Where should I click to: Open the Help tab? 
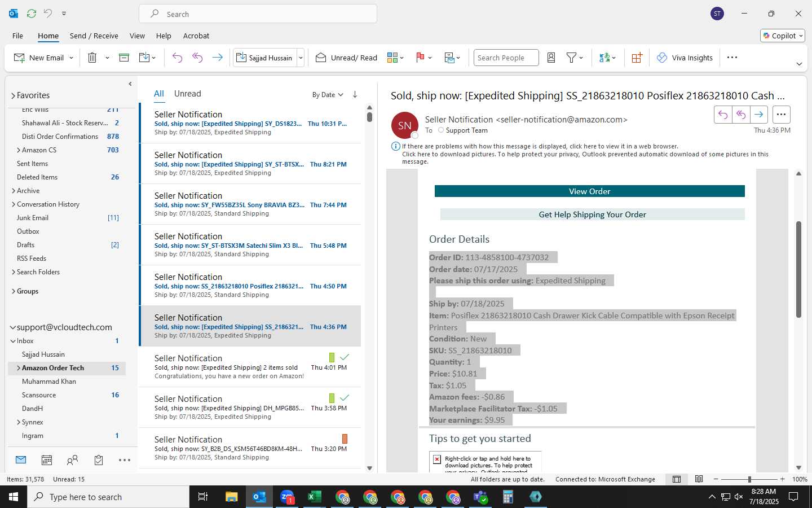[x=164, y=36]
